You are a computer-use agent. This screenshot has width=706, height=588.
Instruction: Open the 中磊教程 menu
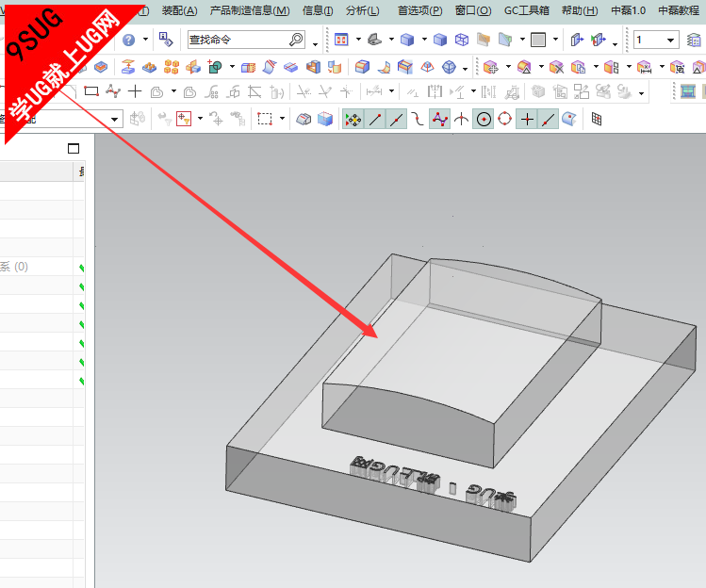(x=679, y=10)
